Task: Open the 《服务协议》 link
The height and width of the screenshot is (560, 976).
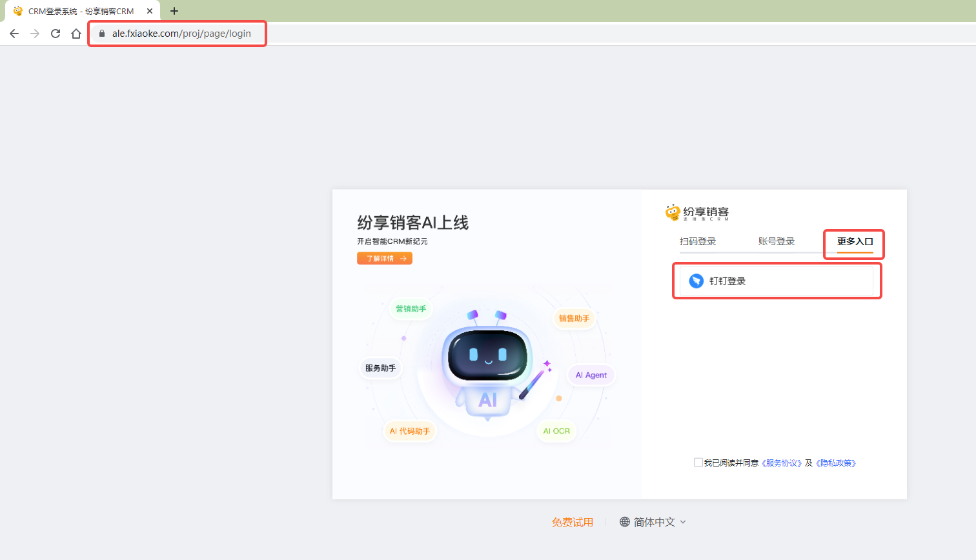Action: [782, 463]
